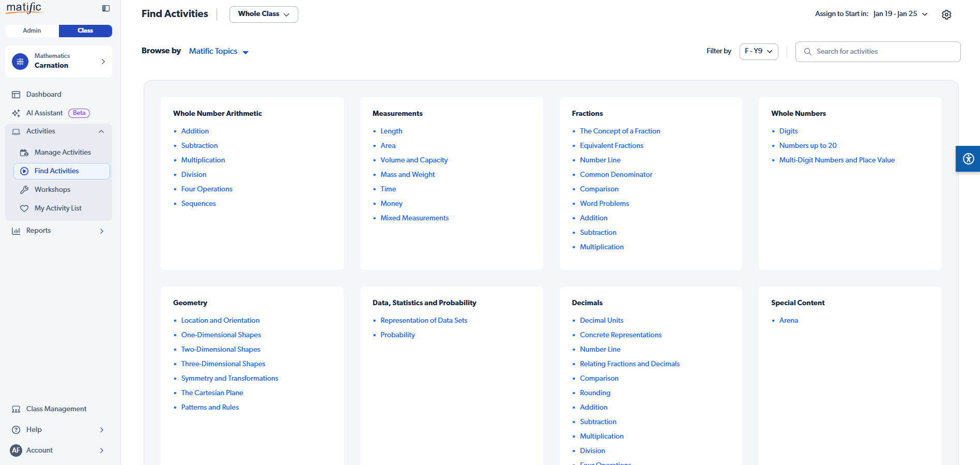
Task: Open the accessibility widget
Action: tap(968, 159)
